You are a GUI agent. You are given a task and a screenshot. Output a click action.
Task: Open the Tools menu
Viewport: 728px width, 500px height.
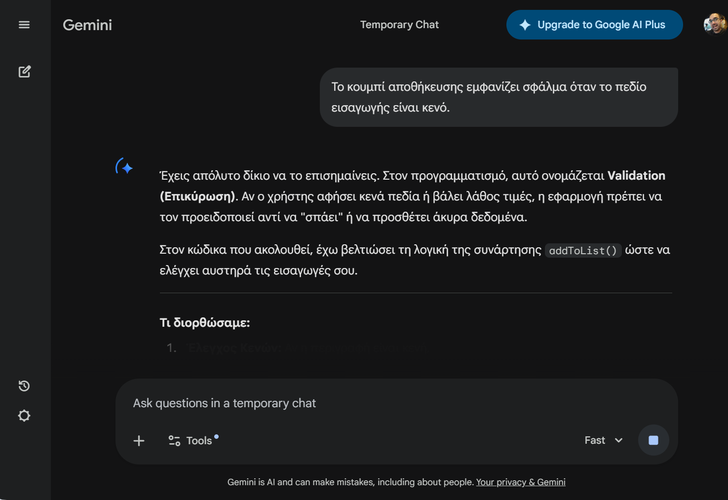point(192,441)
